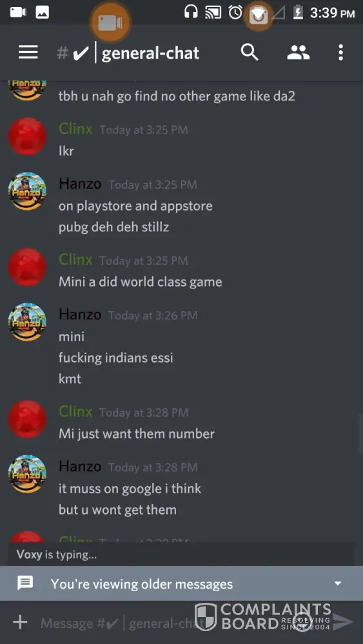Tap the plus attachment icon
The width and height of the screenshot is (363, 644).
pyautogui.click(x=20, y=622)
